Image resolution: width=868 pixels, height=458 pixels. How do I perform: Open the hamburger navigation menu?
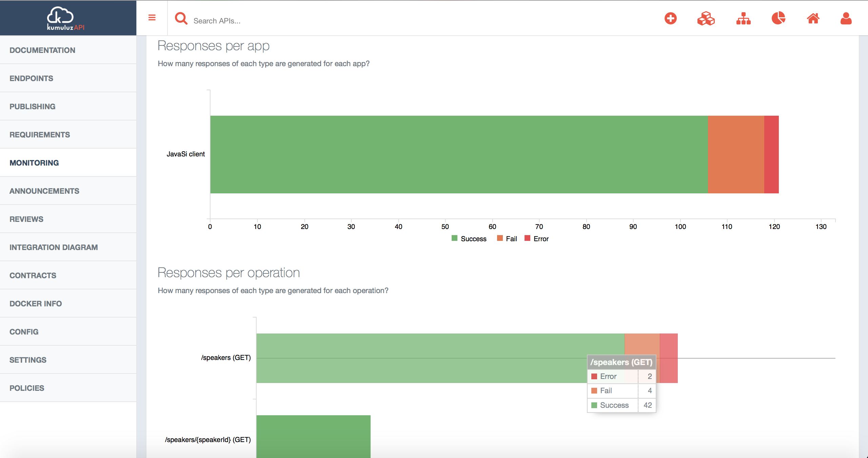coord(152,18)
